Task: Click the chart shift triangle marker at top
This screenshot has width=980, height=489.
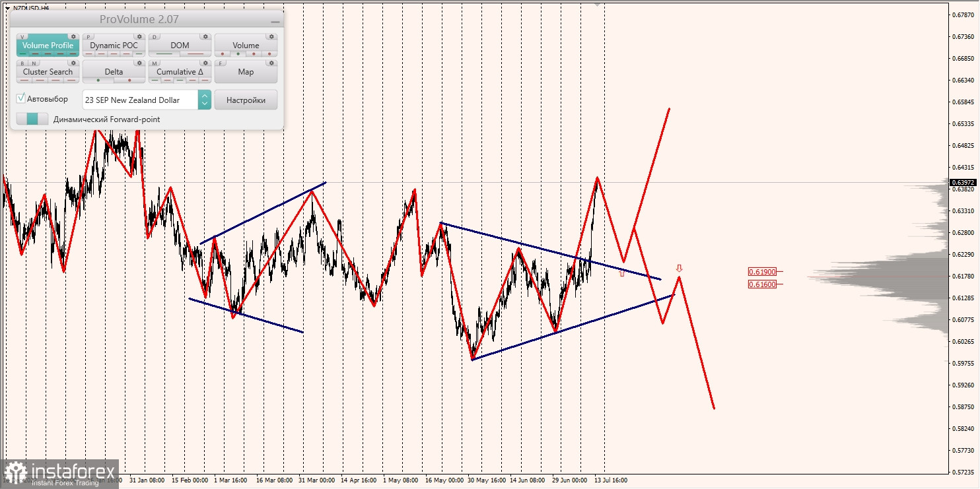Action: (598, 4)
